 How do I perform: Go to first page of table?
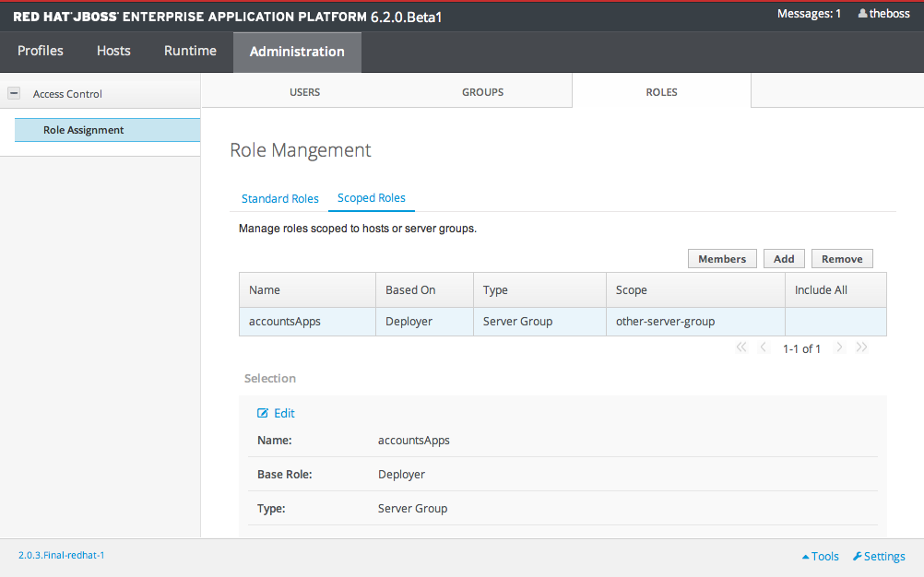pos(740,347)
